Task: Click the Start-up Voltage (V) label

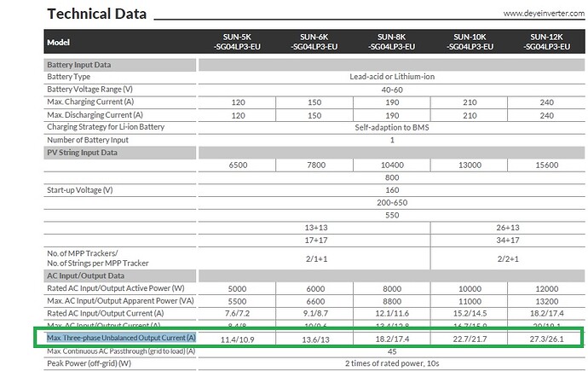Action: tap(79, 190)
